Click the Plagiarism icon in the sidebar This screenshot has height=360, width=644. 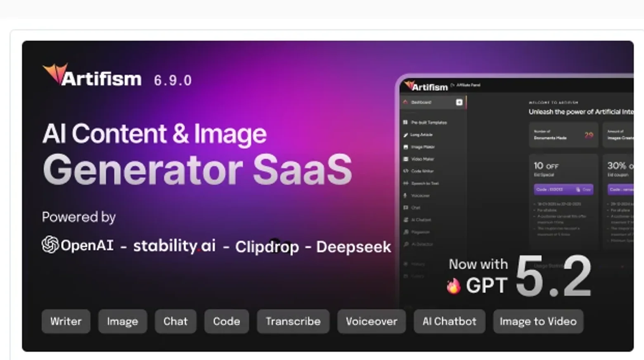(405, 232)
